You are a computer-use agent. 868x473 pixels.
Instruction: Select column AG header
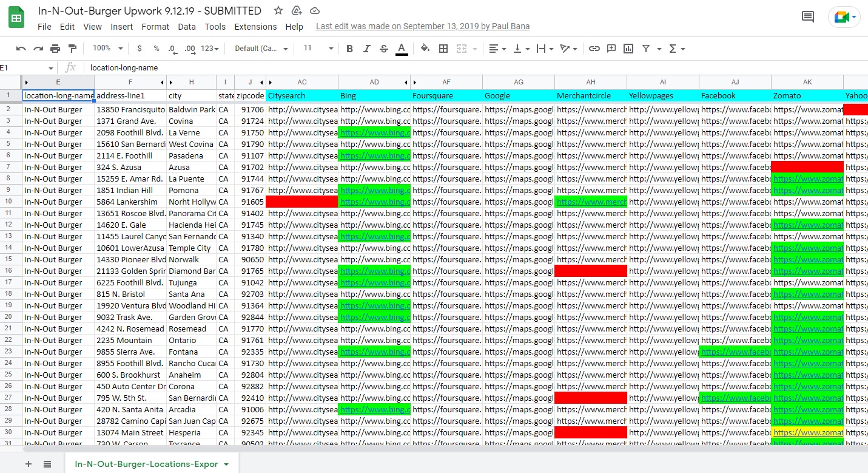[519, 82]
